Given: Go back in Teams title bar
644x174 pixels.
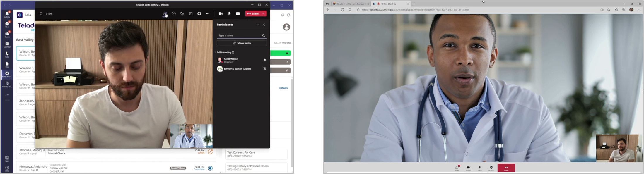Looking at the screenshot, I should pyautogui.click(x=4, y=5).
